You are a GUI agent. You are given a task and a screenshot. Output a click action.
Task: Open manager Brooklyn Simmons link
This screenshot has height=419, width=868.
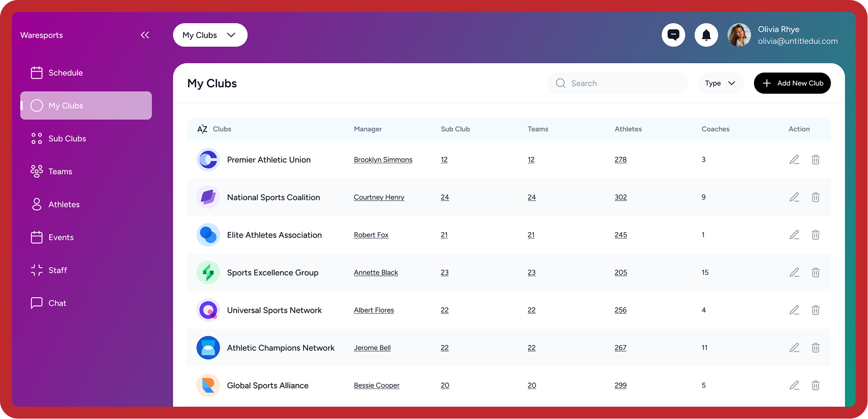coord(383,160)
